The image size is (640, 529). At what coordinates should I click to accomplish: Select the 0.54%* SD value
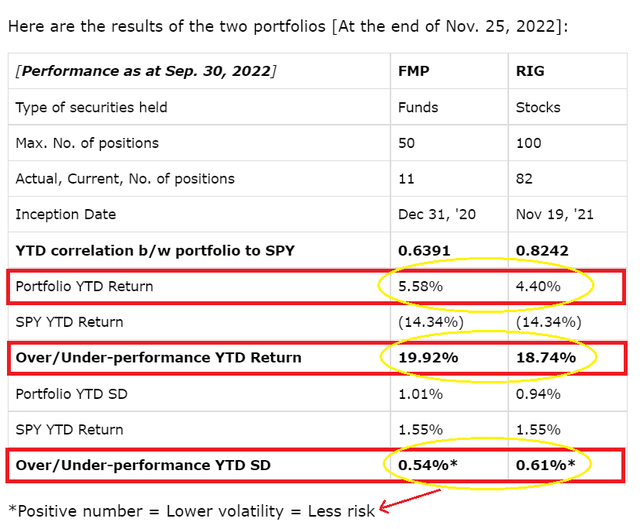point(428,465)
